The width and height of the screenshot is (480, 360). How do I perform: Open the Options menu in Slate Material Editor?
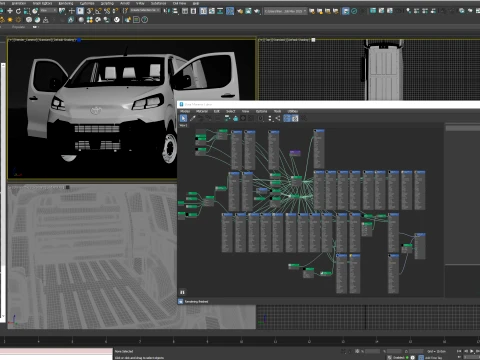tap(261, 111)
